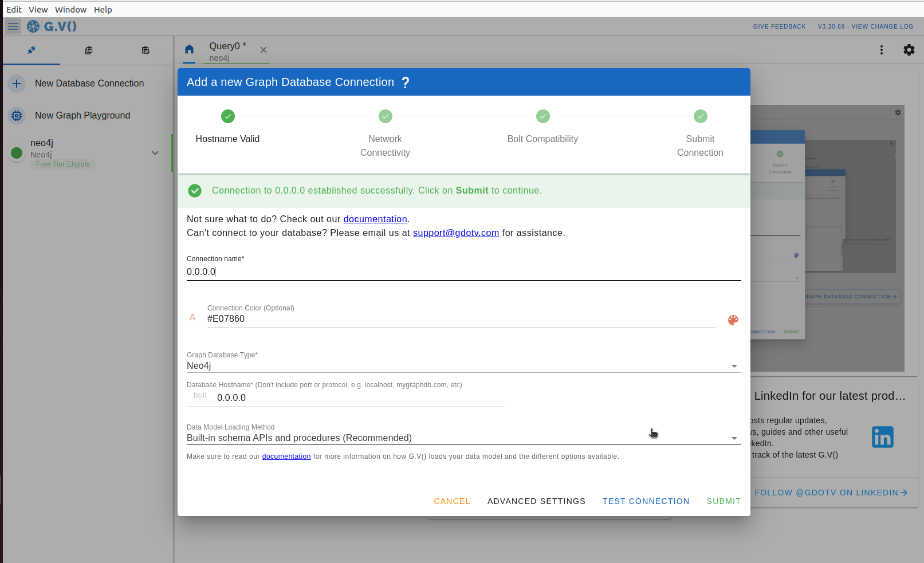924x563 pixels.
Task: Go to the home tab
Action: pyautogui.click(x=190, y=49)
